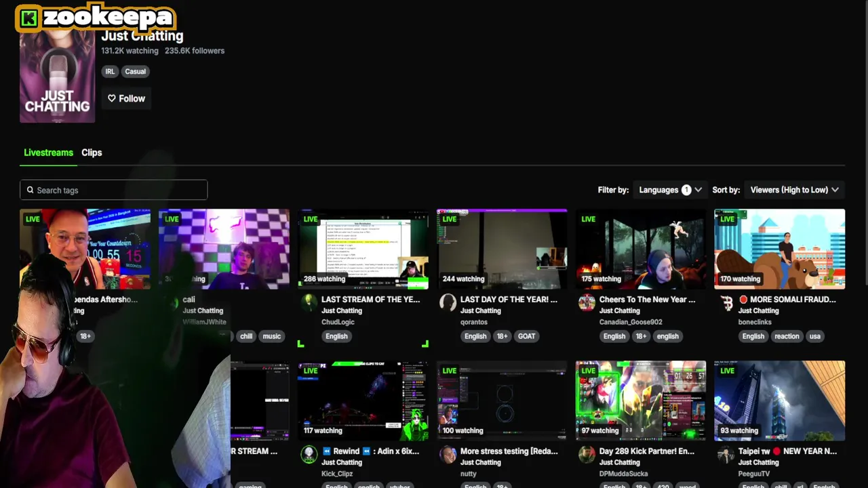Open the Viewers (High to Low) sort dropdown

pyautogui.click(x=794, y=190)
